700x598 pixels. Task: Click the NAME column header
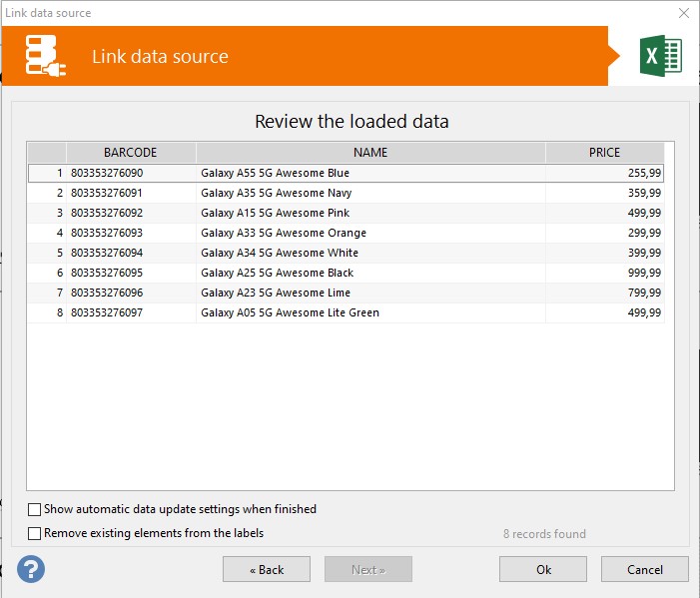click(370, 153)
